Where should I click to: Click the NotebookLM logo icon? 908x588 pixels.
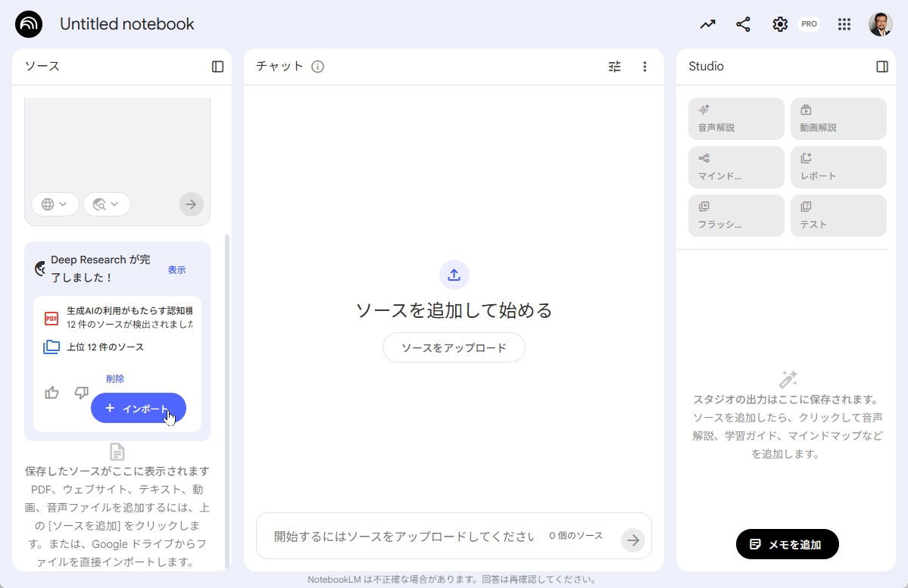pyautogui.click(x=28, y=24)
